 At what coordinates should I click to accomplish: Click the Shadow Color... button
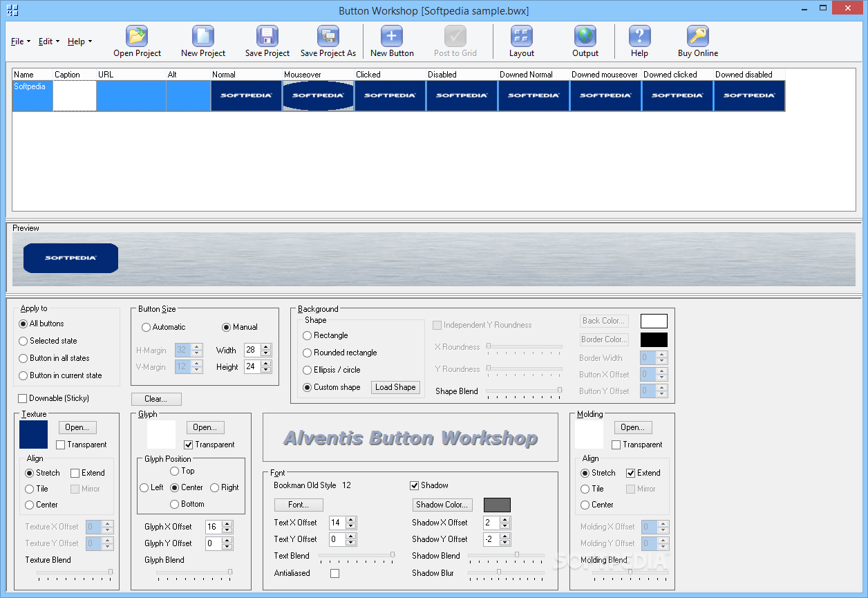coord(442,505)
